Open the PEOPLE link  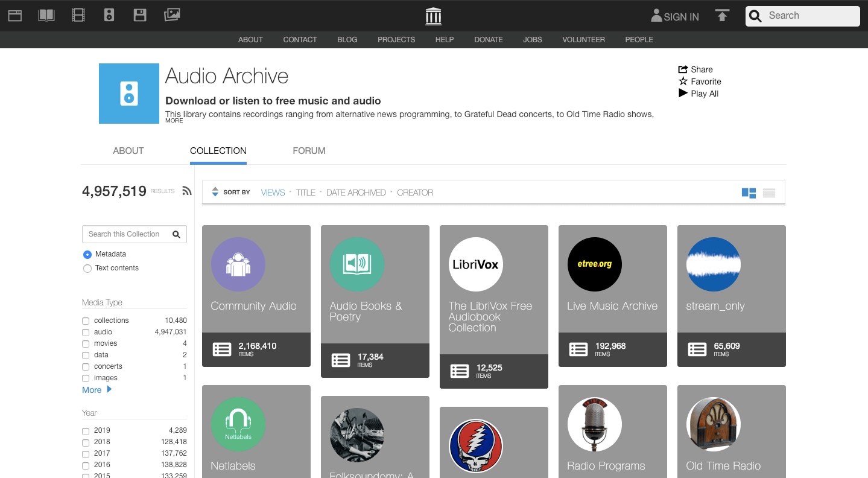coord(639,40)
